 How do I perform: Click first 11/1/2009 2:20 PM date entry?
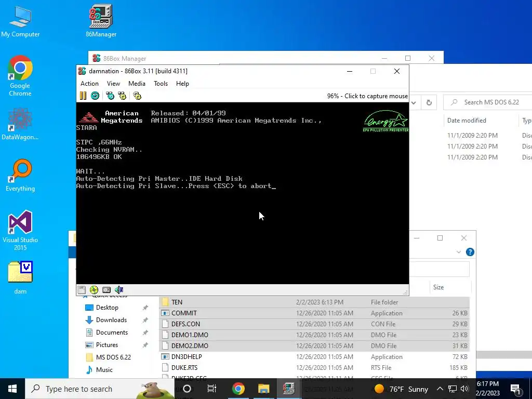[472, 136]
